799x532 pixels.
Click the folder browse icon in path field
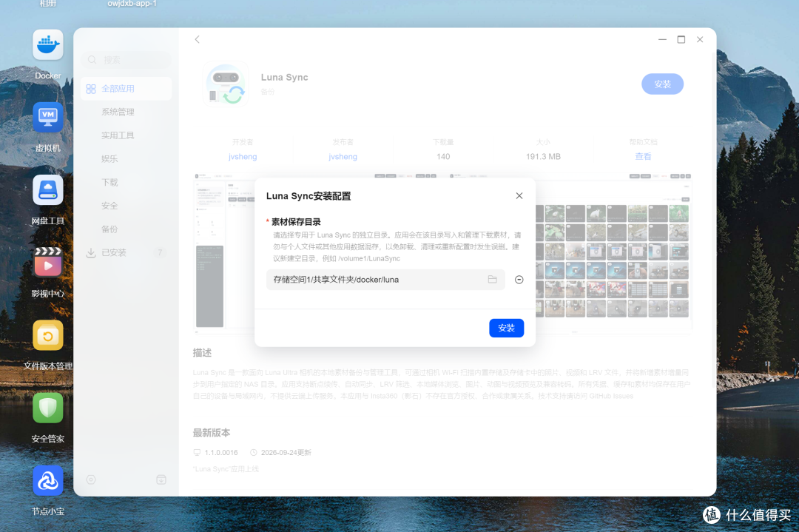coord(492,279)
